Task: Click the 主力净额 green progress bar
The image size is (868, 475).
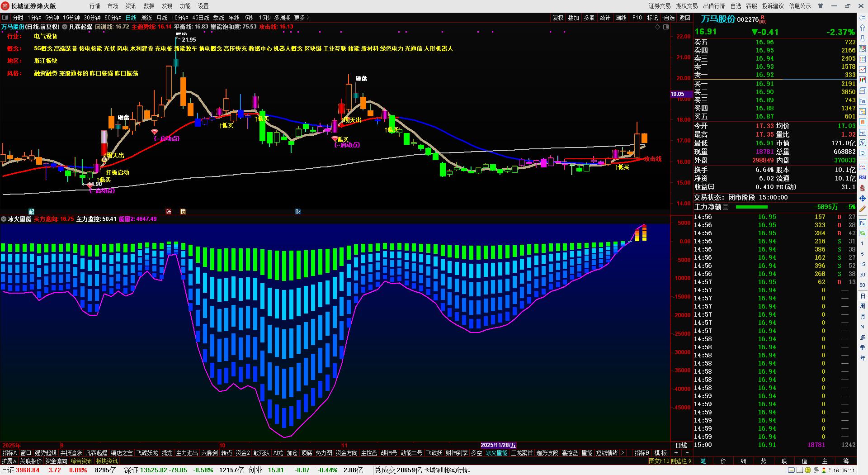Action: point(752,207)
